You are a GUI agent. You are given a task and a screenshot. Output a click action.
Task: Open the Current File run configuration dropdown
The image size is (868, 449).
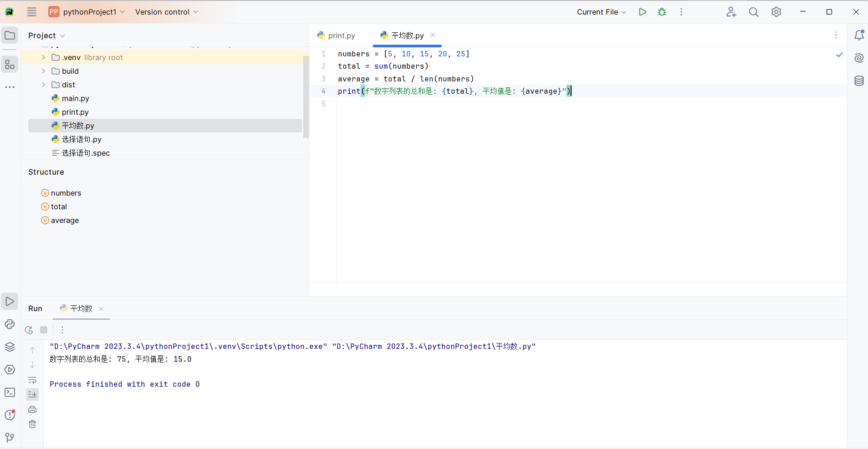pos(601,12)
